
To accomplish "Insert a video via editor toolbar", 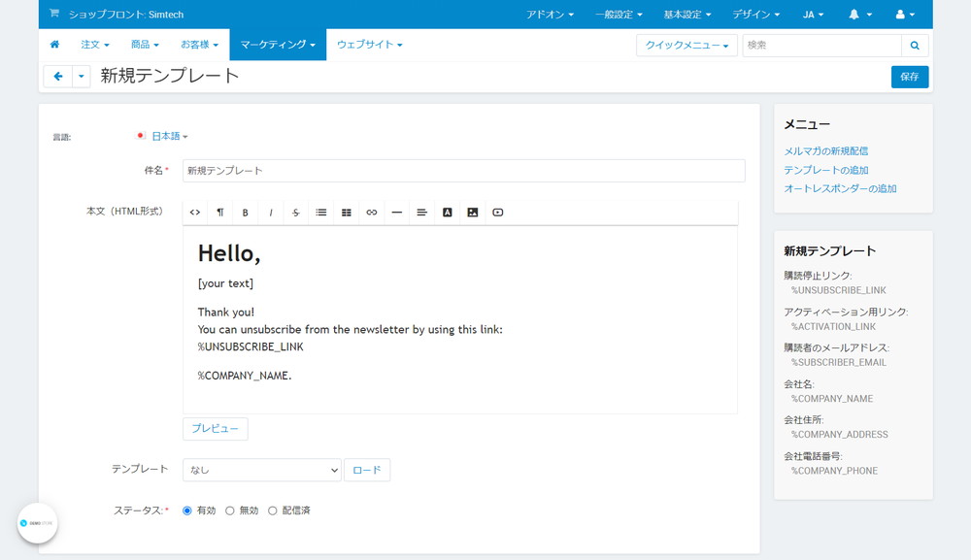I will pyautogui.click(x=498, y=213).
